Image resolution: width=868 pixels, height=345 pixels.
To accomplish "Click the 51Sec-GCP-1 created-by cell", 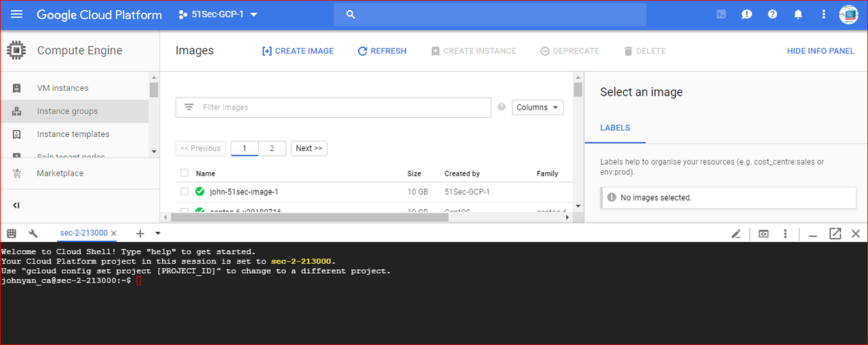I will [467, 192].
